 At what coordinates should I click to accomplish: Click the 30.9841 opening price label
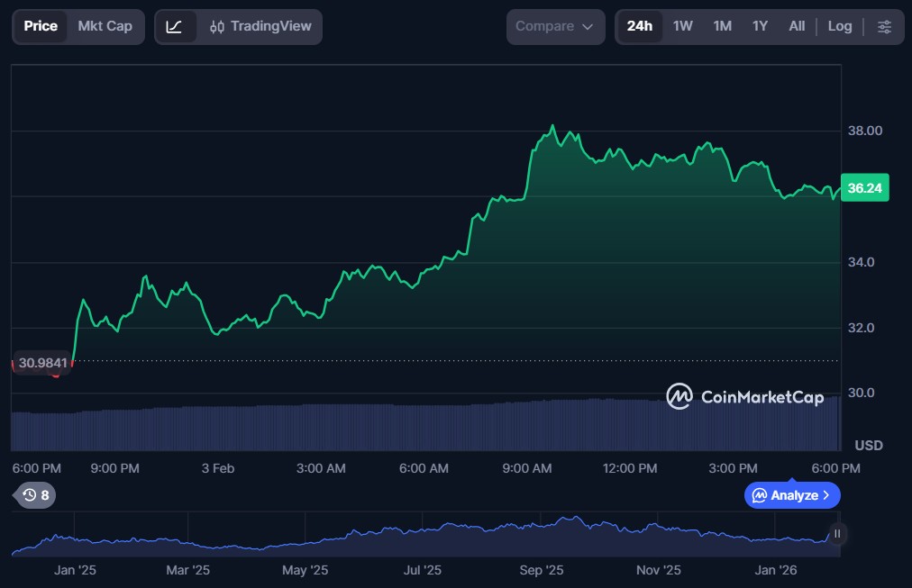(42, 363)
